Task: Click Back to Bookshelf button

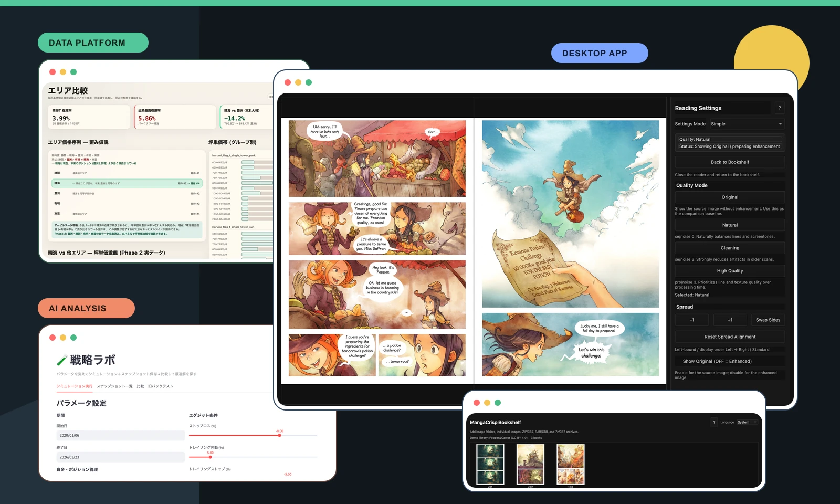Action: click(x=730, y=162)
